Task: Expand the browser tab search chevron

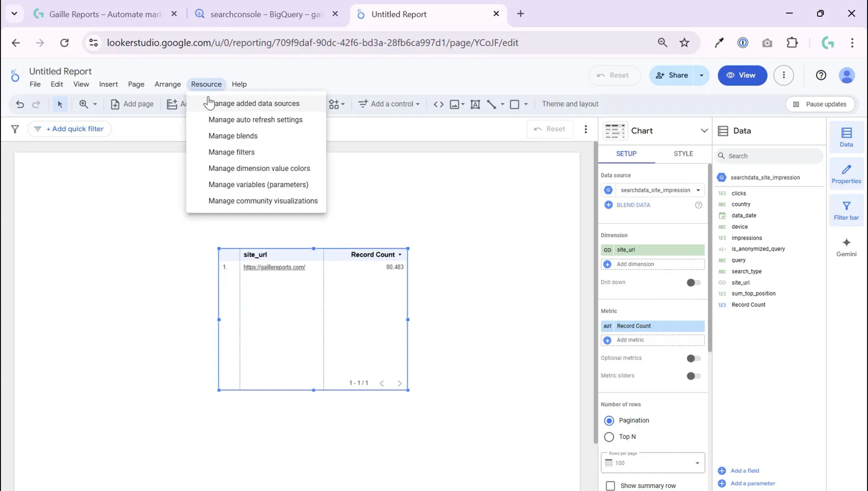Action: point(14,14)
